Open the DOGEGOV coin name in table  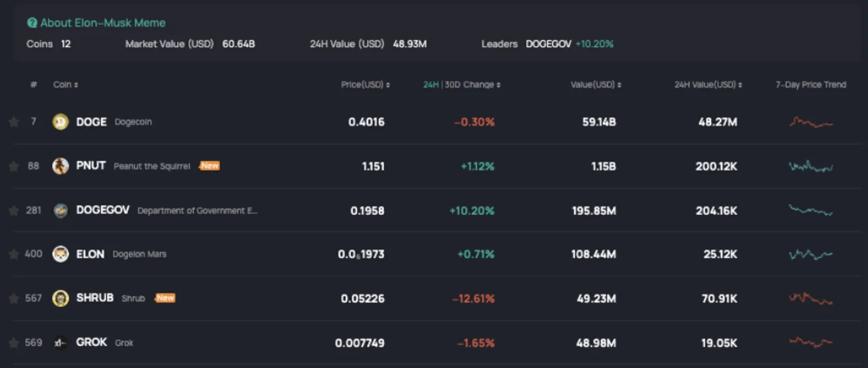point(103,210)
